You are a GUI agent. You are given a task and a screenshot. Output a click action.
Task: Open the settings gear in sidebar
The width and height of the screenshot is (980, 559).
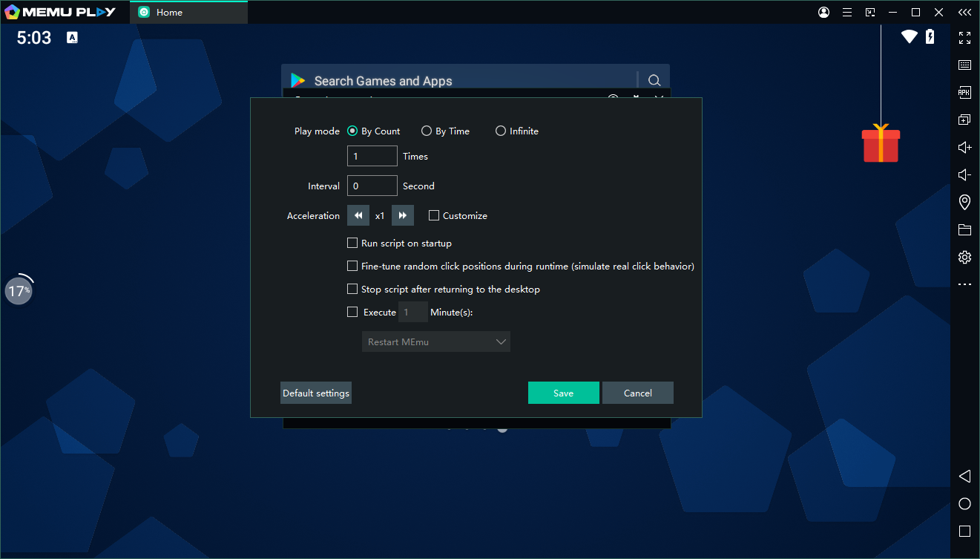point(964,257)
